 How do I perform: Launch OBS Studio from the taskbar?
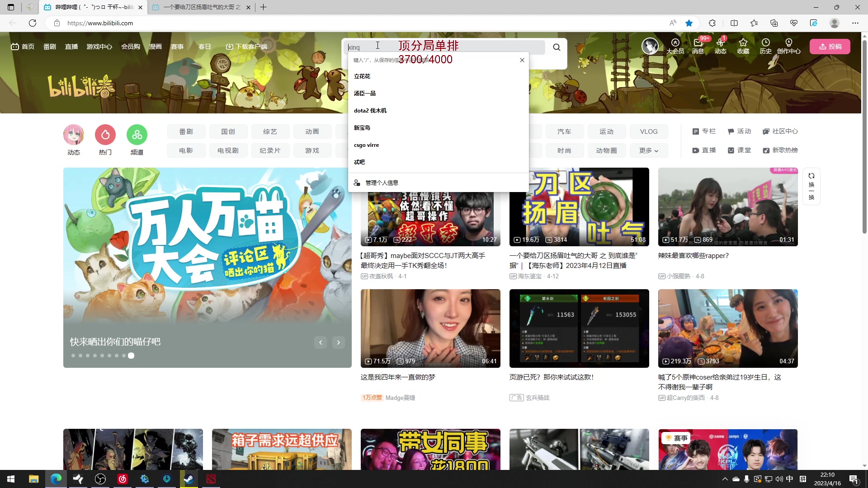tap(100, 479)
